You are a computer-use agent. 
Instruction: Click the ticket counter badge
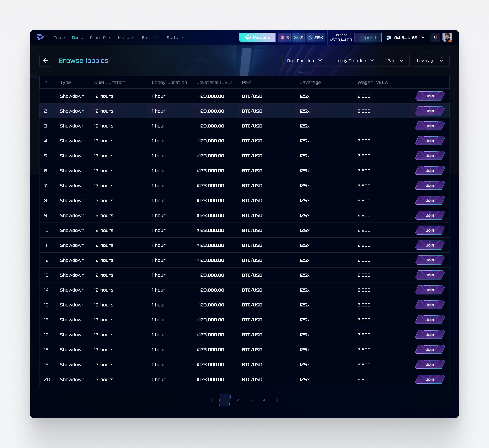click(298, 38)
